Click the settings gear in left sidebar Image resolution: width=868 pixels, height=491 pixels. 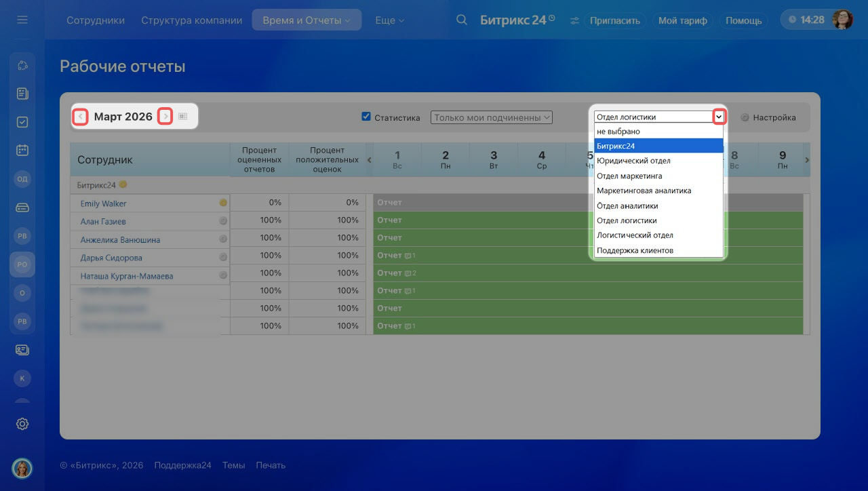[x=22, y=424]
